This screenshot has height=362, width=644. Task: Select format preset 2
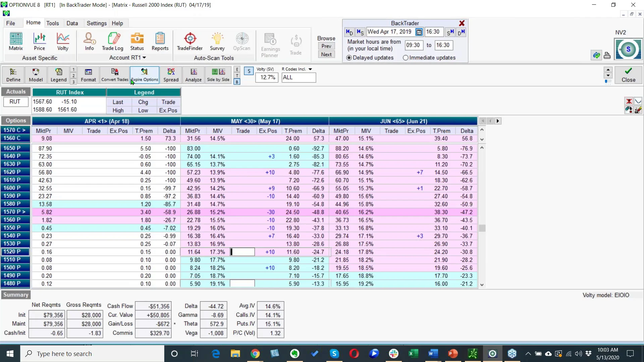pyautogui.click(x=73, y=76)
